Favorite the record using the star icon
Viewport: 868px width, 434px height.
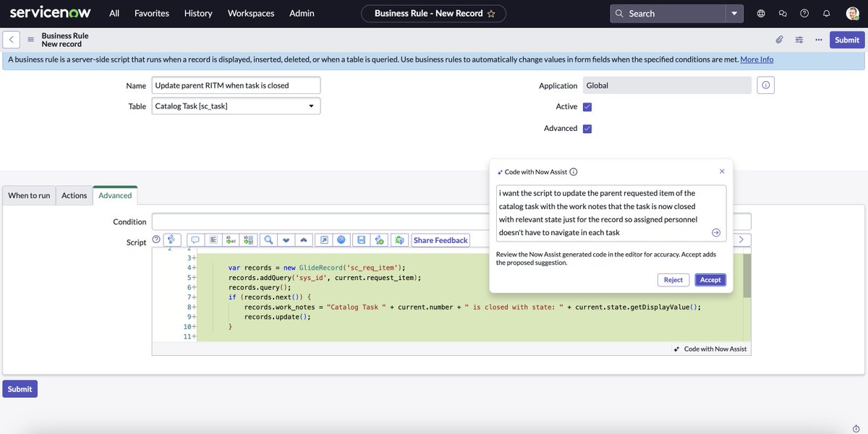pos(492,13)
